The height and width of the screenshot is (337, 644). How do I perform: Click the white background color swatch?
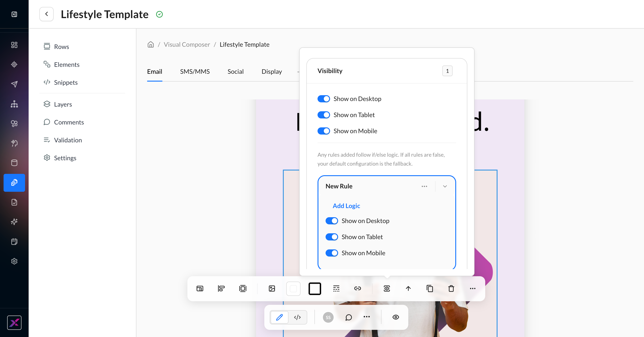(x=293, y=289)
